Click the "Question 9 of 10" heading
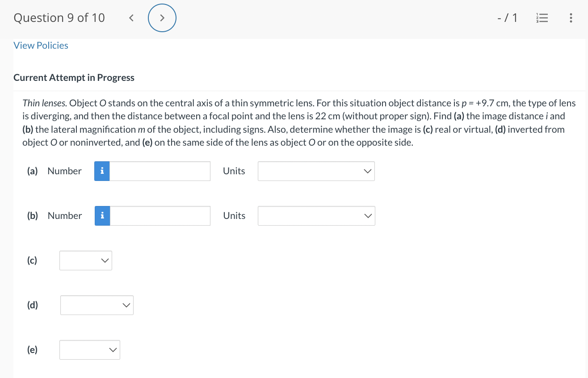The height and width of the screenshot is (378, 588). pos(59,18)
